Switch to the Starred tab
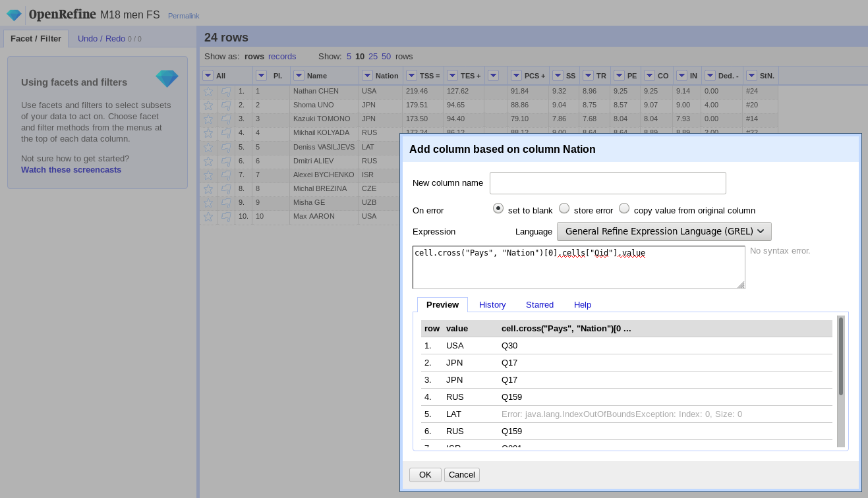This screenshot has width=868, height=498. tap(540, 304)
